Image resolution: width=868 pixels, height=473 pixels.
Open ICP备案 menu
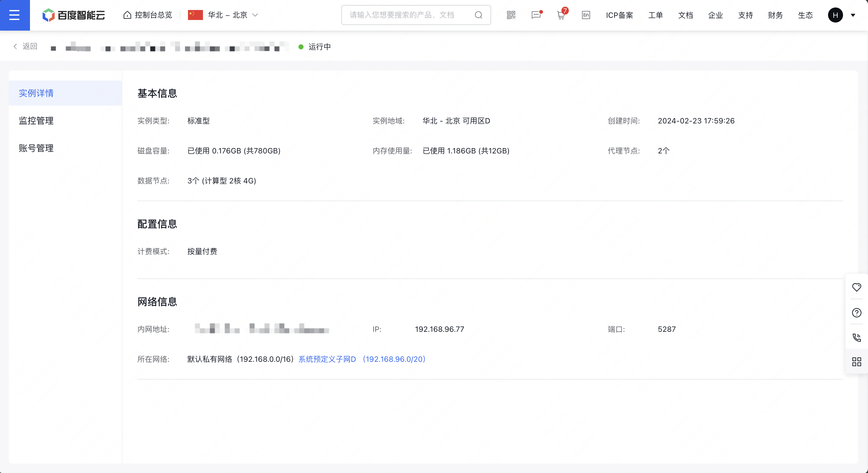pyautogui.click(x=619, y=15)
